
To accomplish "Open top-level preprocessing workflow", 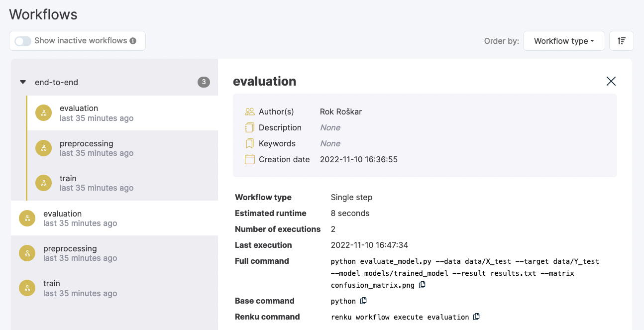I will pos(114,253).
